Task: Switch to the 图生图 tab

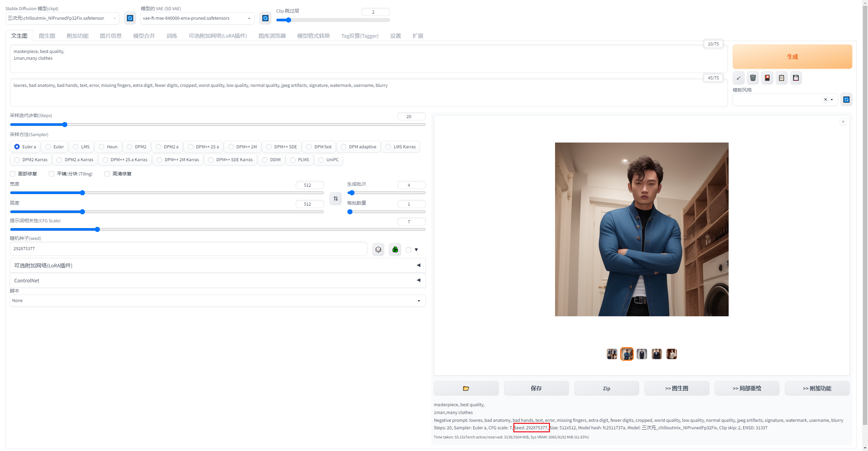Action: tap(47, 36)
